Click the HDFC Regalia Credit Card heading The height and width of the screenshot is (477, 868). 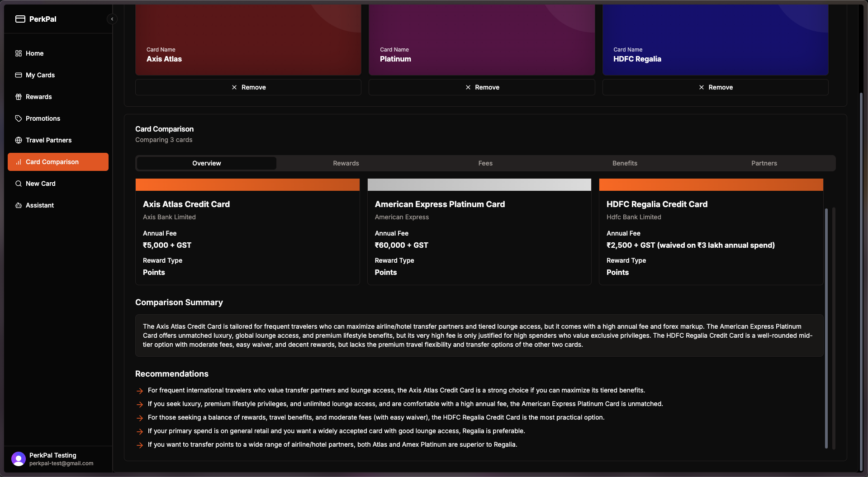657,204
